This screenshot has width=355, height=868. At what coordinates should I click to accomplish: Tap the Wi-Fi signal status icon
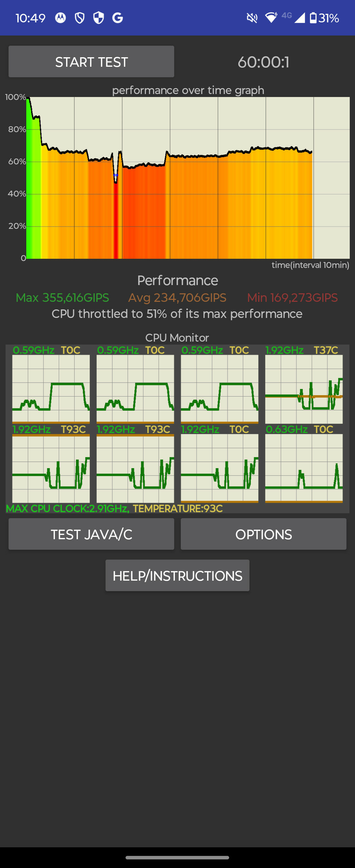(x=271, y=17)
